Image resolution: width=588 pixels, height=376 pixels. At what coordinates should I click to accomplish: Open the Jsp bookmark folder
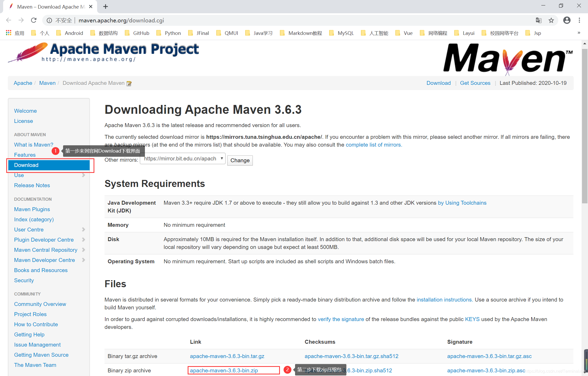(x=533, y=33)
